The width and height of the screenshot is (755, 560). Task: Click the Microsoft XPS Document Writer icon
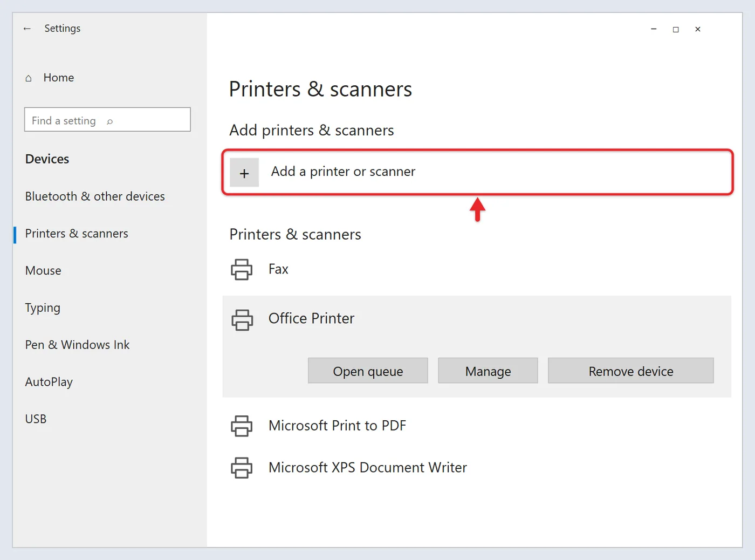tap(242, 468)
